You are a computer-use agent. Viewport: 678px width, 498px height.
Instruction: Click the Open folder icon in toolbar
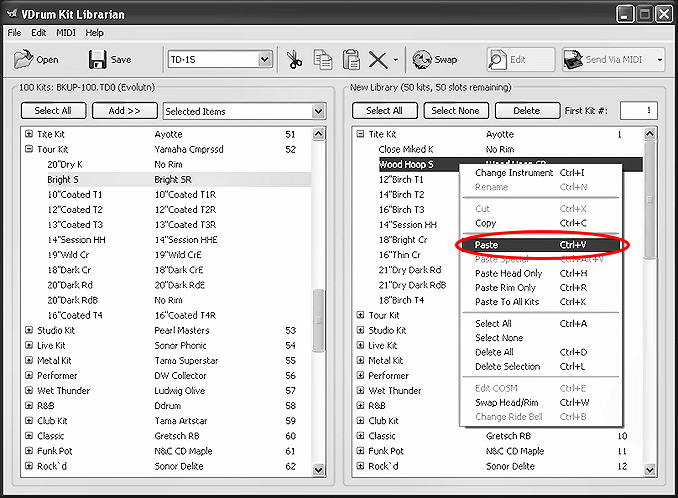coord(23,60)
